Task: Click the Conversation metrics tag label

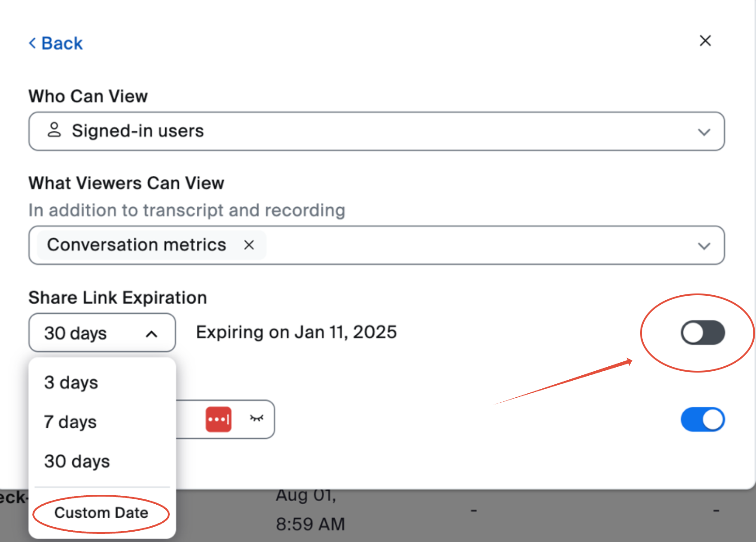Action: (x=137, y=245)
